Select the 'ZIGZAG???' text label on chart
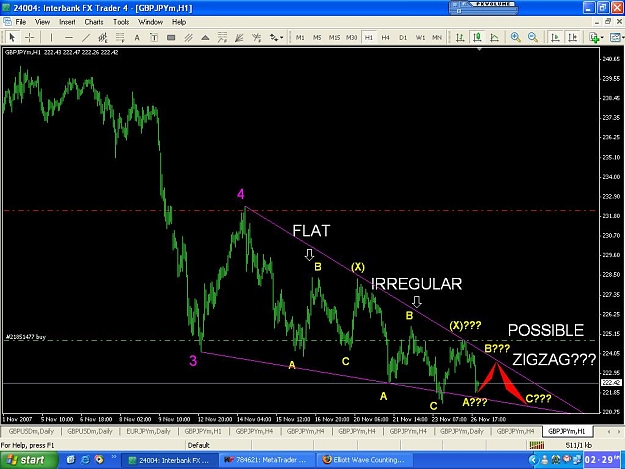Viewport: 625px width, 469px height. (554, 360)
